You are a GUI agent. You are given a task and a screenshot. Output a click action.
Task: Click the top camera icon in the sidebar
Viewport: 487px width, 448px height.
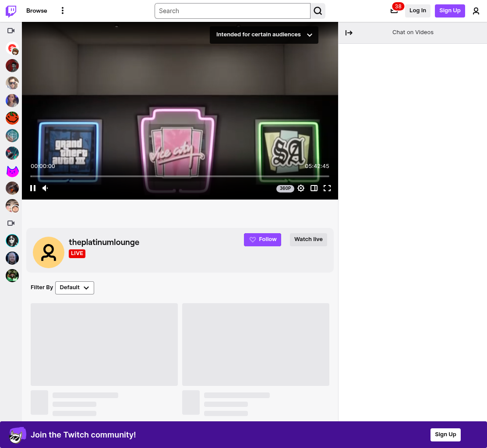point(11,31)
